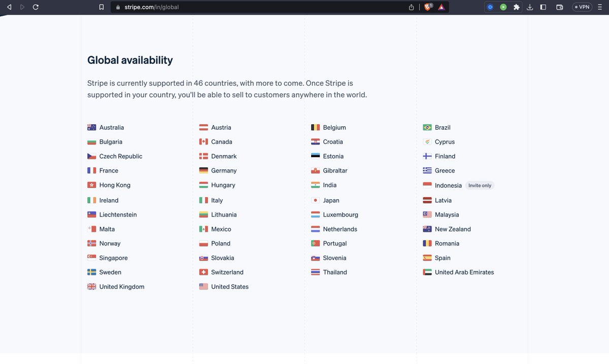
Task: Select the Indonesia country link
Action: click(x=448, y=186)
